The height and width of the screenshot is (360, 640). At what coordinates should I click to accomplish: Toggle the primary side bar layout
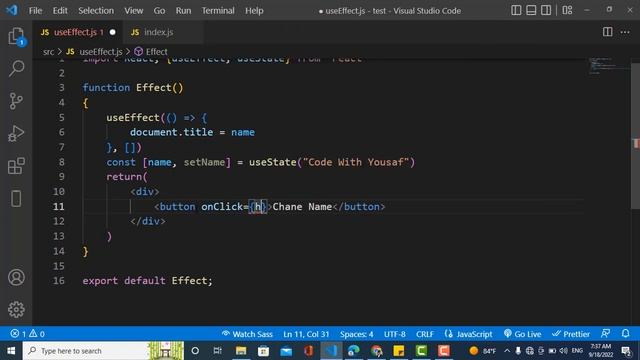tap(516, 10)
